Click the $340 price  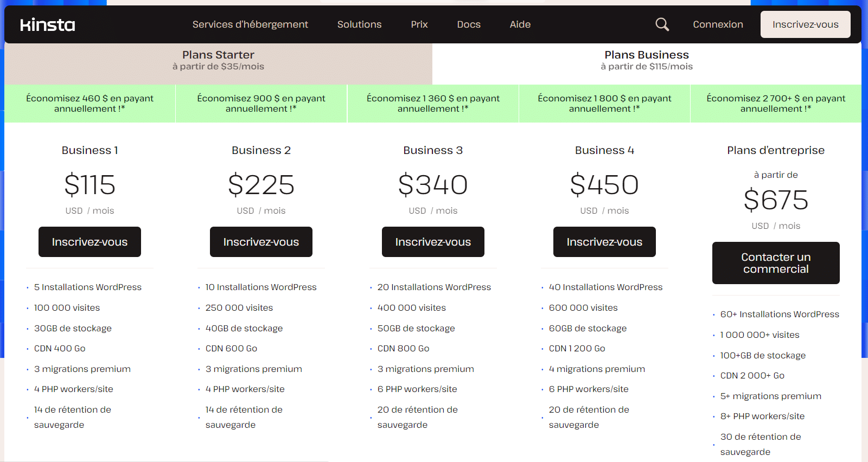click(x=433, y=185)
